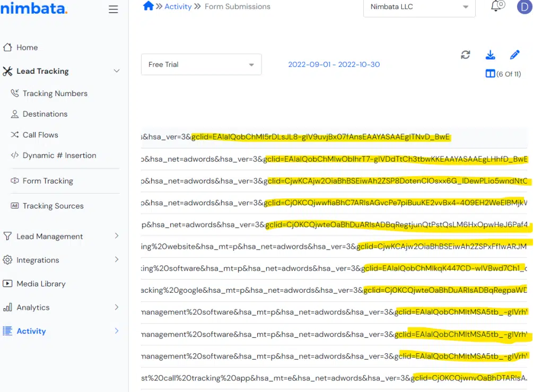This screenshot has height=392, width=543.
Task: Open Media Library from the sidebar
Action: [41, 283]
